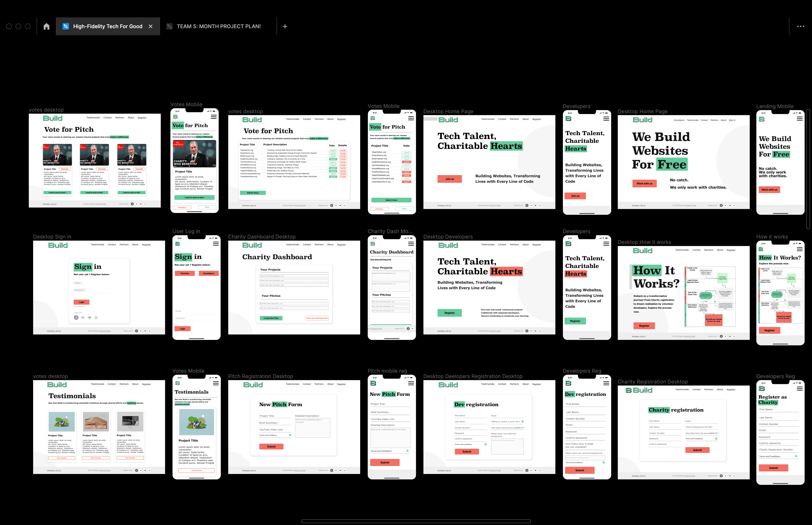
Task: Select the Landing Mobile frame label
Action: click(775, 106)
